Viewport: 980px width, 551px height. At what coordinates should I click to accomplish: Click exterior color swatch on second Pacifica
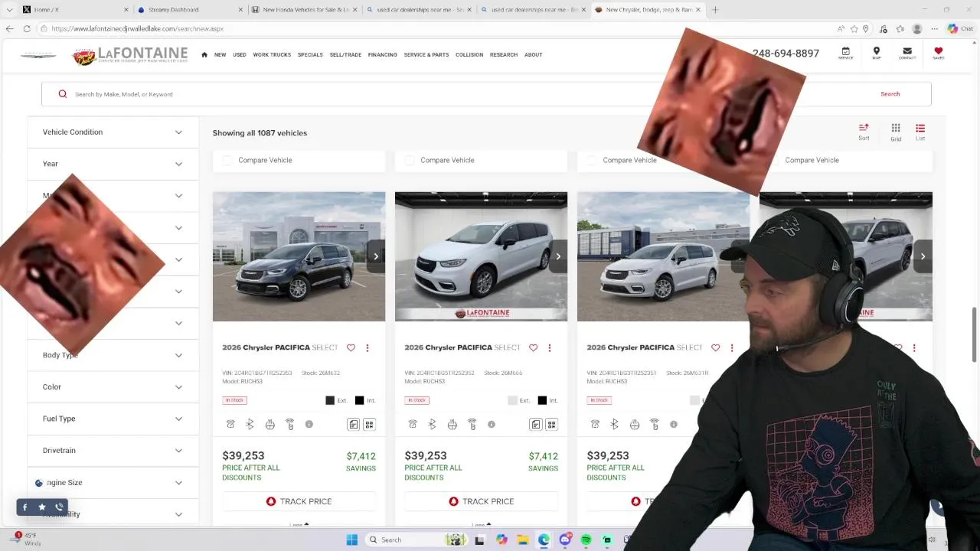(x=512, y=400)
